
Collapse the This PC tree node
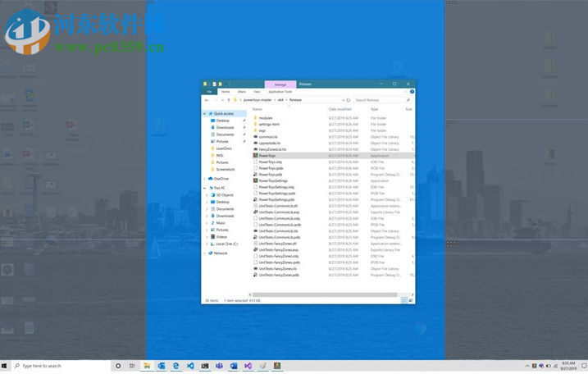[205, 188]
